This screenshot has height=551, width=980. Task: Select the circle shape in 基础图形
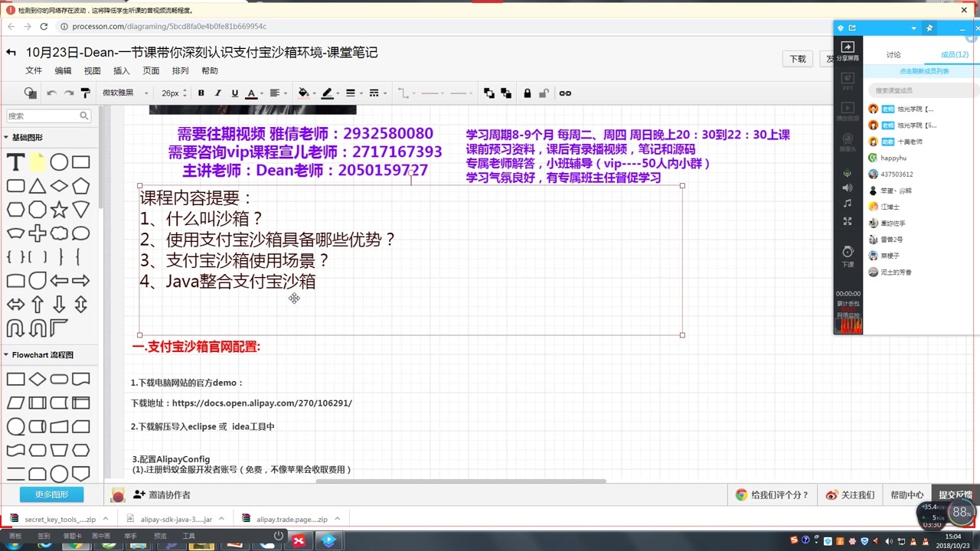[x=59, y=162]
